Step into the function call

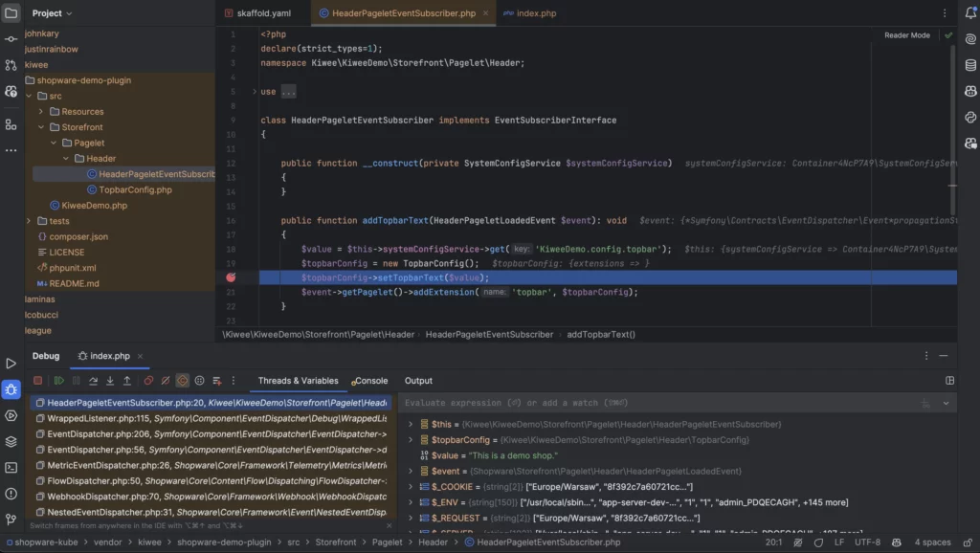[x=110, y=381]
